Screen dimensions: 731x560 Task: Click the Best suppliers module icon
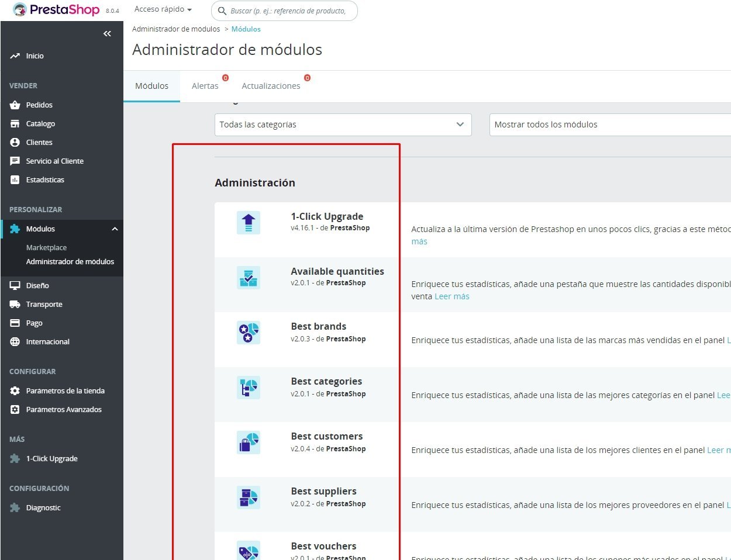249,497
